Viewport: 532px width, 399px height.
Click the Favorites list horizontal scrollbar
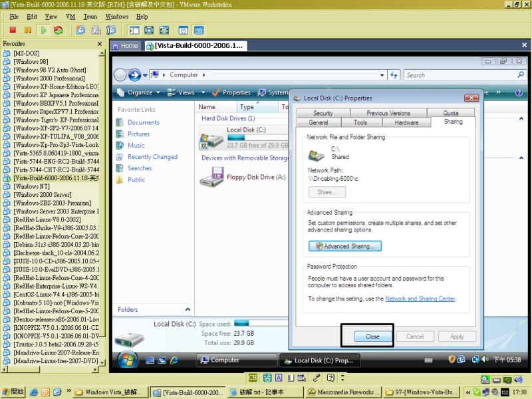point(49,370)
